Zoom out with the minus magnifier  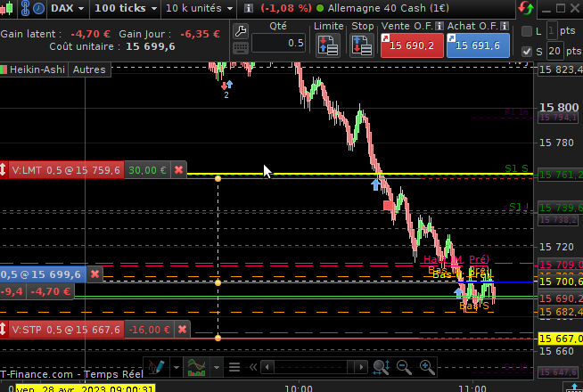click(404, 367)
